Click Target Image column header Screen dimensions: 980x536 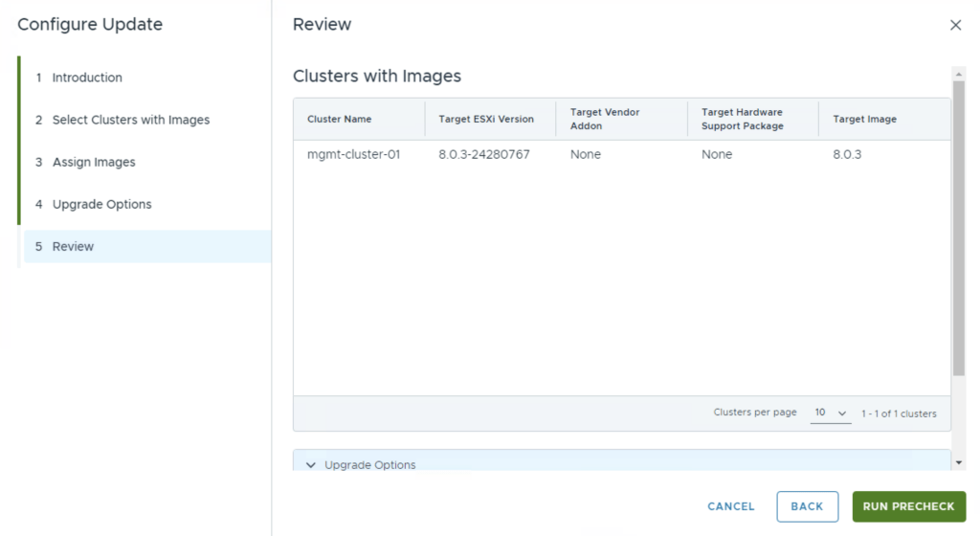pyautogui.click(x=864, y=119)
